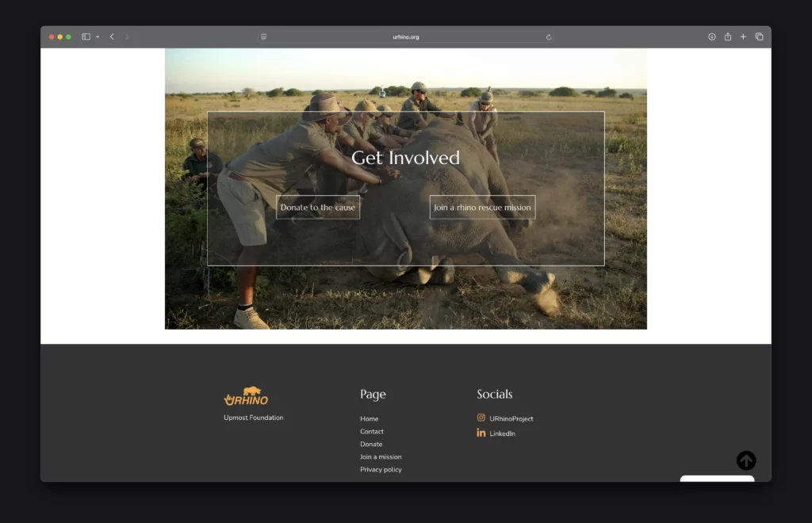Click the Safari sidebar toggle icon
This screenshot has height=523, width=812.
pos(86,37)
